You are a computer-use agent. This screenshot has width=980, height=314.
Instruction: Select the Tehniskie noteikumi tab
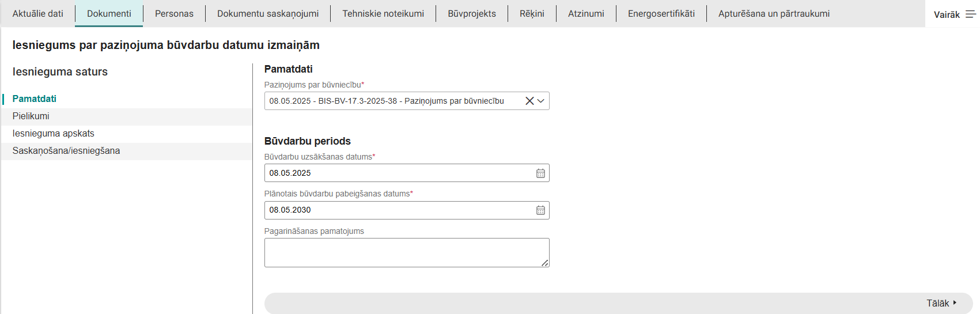tap(383, 14)
